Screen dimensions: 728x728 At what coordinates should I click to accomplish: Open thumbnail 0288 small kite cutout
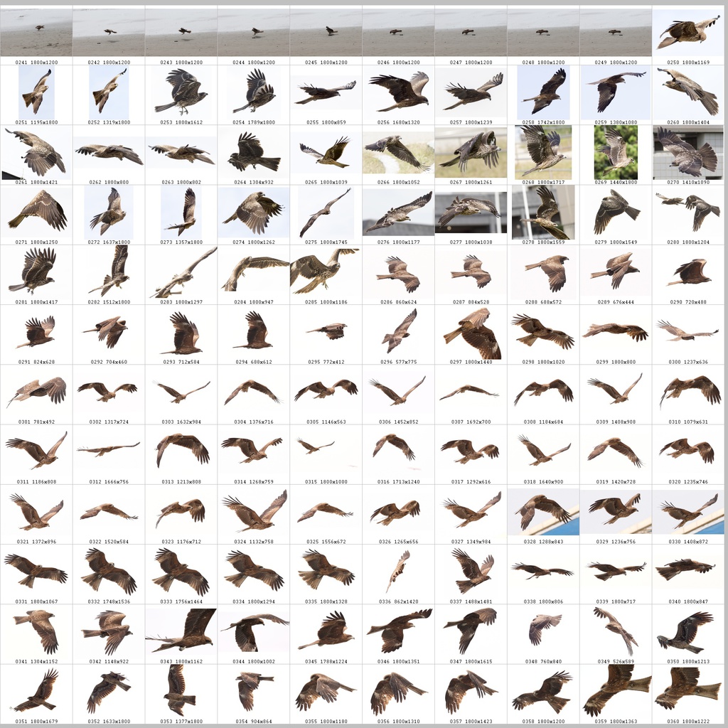click(x=543, y=272)
